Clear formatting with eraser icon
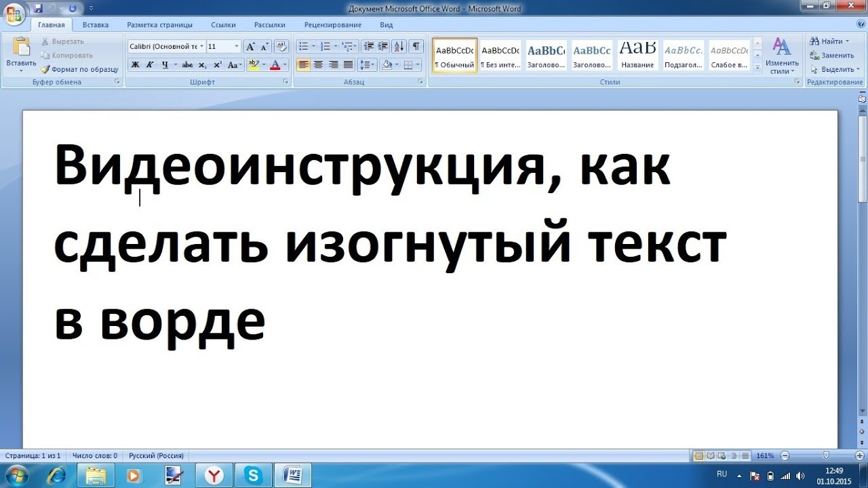Screen dimensions: 868x488 pos(282,46)
